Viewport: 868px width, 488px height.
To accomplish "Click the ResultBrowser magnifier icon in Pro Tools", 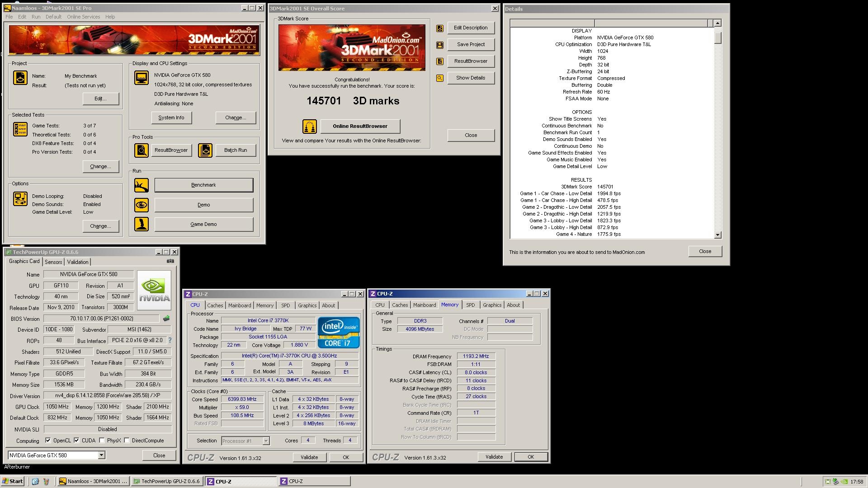I will click(x=142, y=150).
